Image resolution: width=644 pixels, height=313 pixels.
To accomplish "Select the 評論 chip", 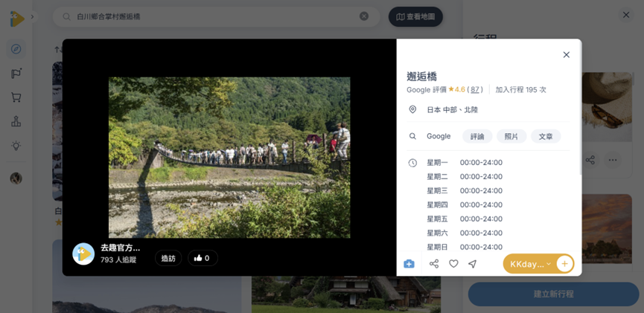I will click(477, 137).
